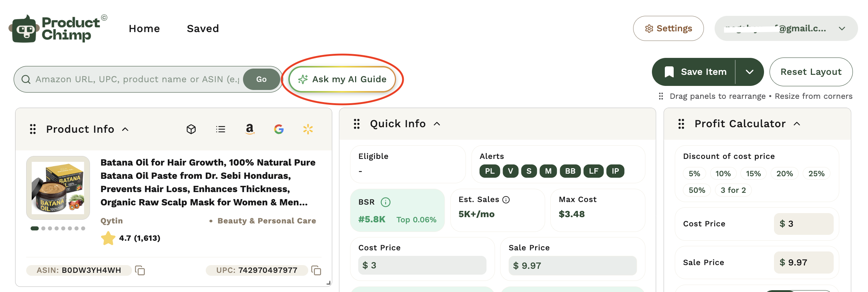This screenshot has width=868, height=292.
Task: Click the Reset Layout button
Action: tap(811, 72)
